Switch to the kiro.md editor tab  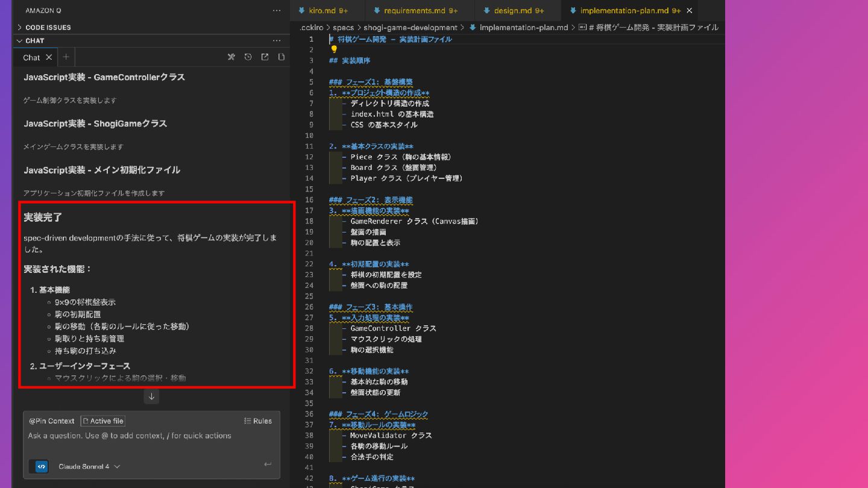click(x=328, y=11)
